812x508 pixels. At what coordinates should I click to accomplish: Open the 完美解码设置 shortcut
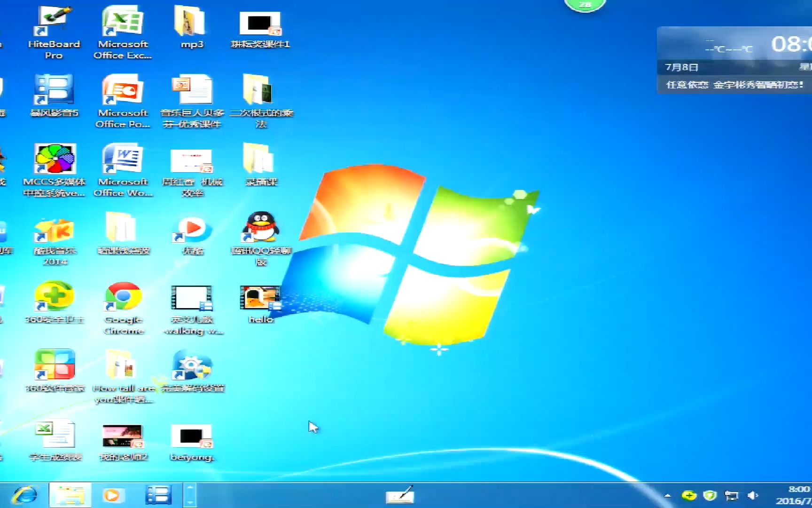pos(192,371)
